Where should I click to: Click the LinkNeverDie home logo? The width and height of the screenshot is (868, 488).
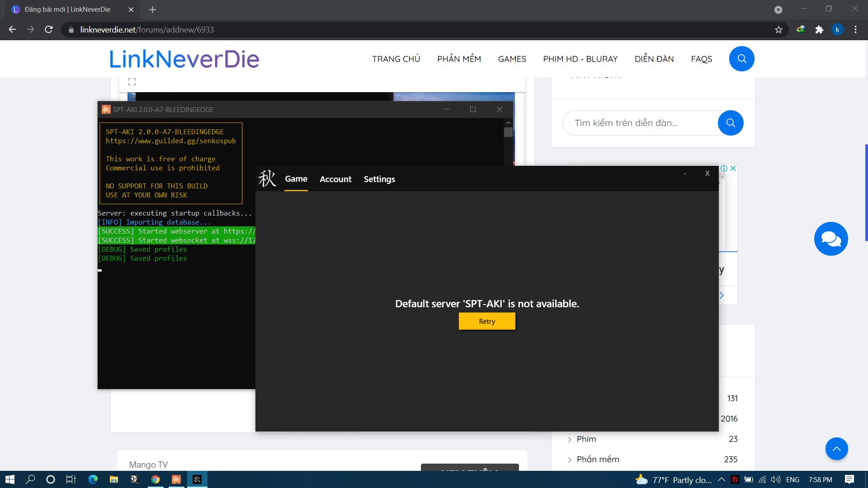click(184, 58)
